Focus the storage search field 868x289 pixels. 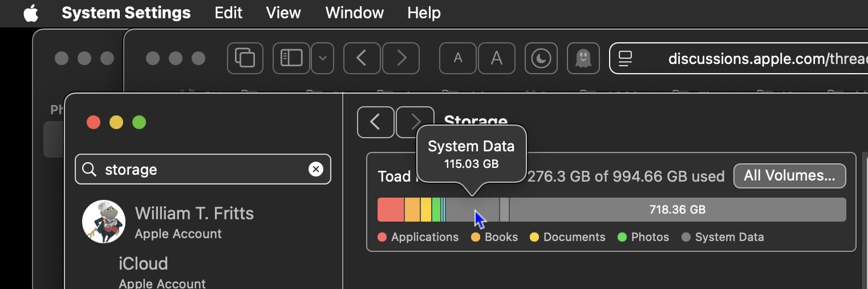click(203, 169)
